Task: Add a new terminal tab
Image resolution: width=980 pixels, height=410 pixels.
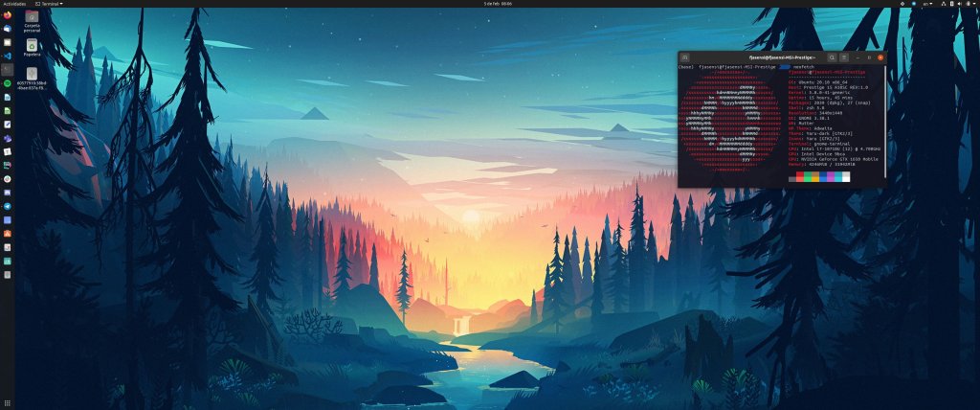Action: pyautogui.click(x=685, y=57)
